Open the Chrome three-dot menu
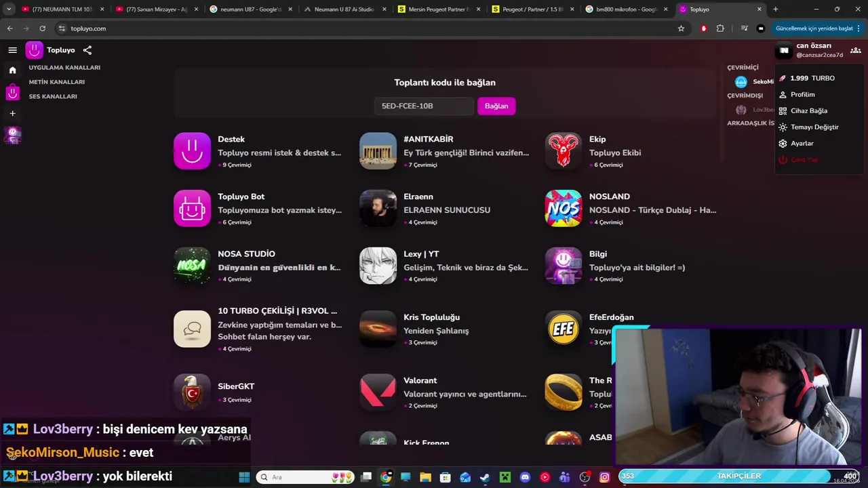Screen dimensions: 868x488 click(x=859, y=28)
